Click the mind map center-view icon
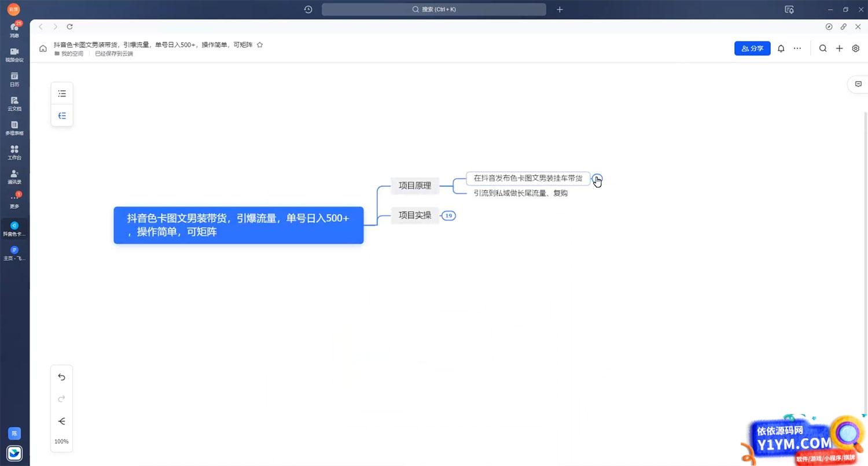The height and width of the screenshot is (466, 868). [62, 421]
